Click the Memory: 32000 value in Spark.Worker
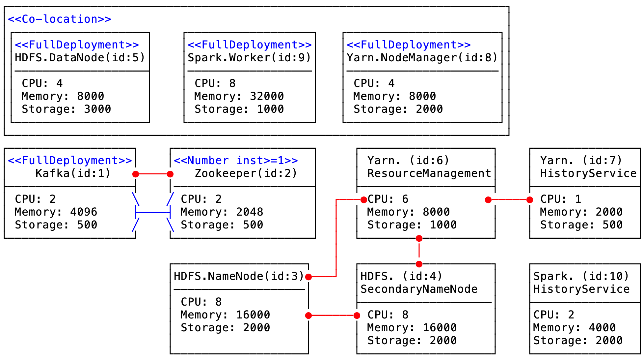The height and width of the screenshot is (361, 644). coord(239,96)
